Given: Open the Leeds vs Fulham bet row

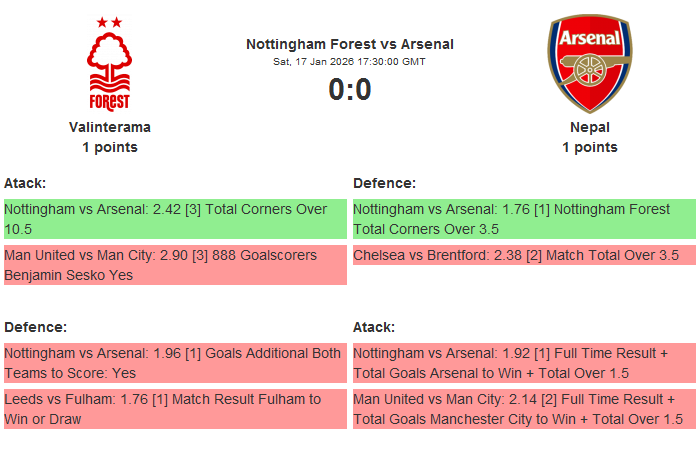Looking at the screenshot, I should tap(175, 409).
